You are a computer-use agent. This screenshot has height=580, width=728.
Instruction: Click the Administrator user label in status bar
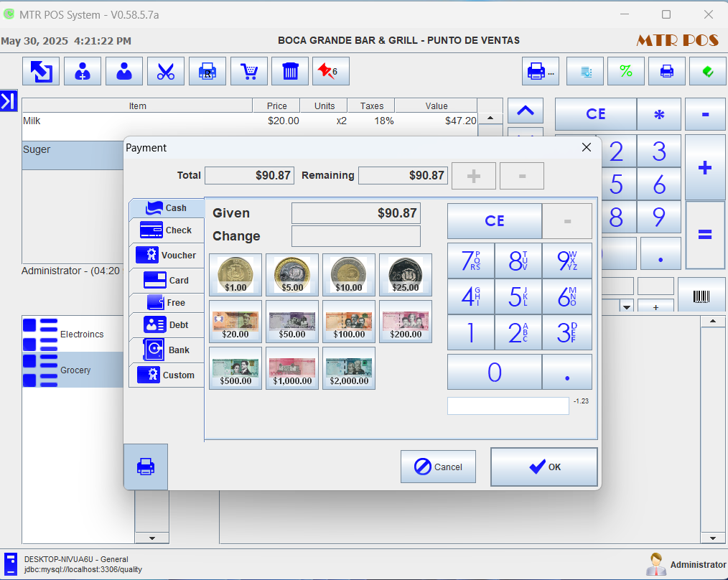698,565
